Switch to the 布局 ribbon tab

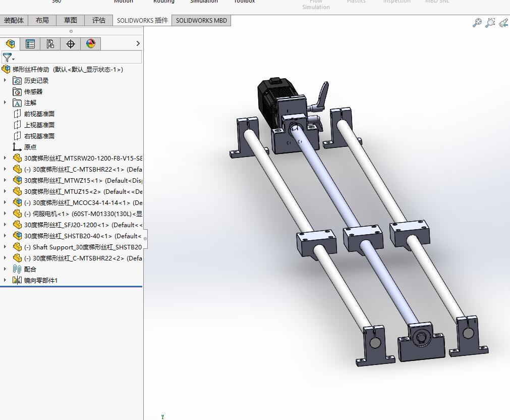[42, 21]
